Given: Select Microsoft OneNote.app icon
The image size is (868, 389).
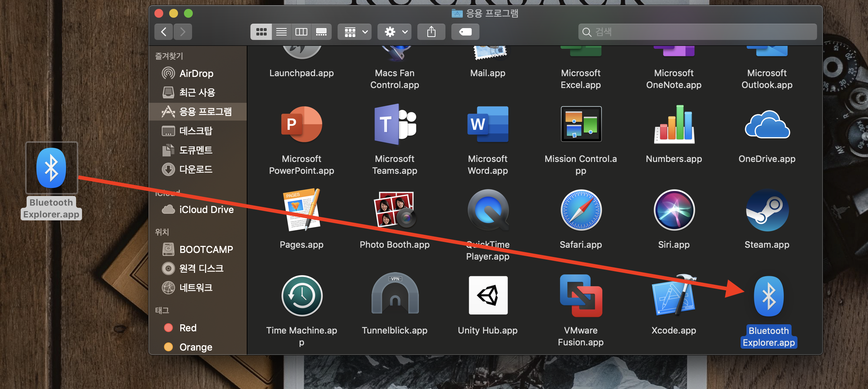Looking at the screenshot, I should coord(674,51).
